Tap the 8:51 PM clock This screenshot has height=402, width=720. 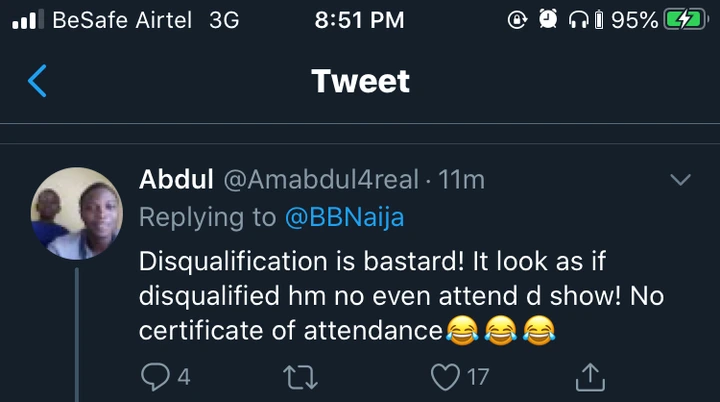coord(360,19)
